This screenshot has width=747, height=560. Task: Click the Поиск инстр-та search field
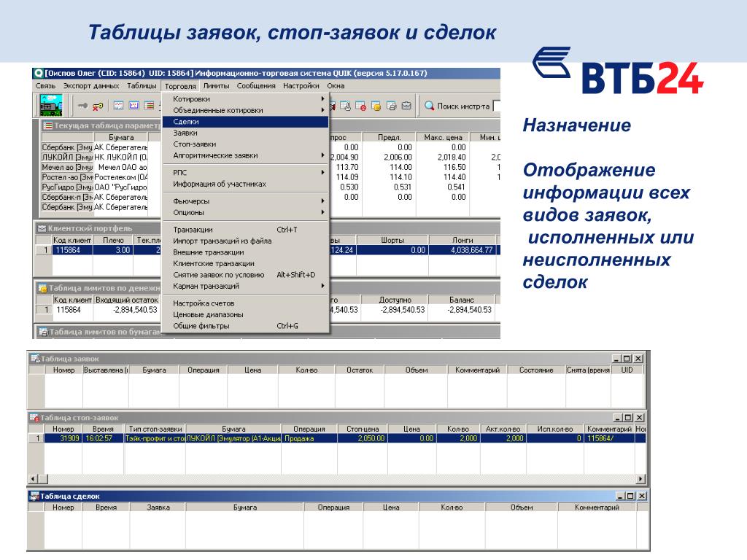click(496, 106)
